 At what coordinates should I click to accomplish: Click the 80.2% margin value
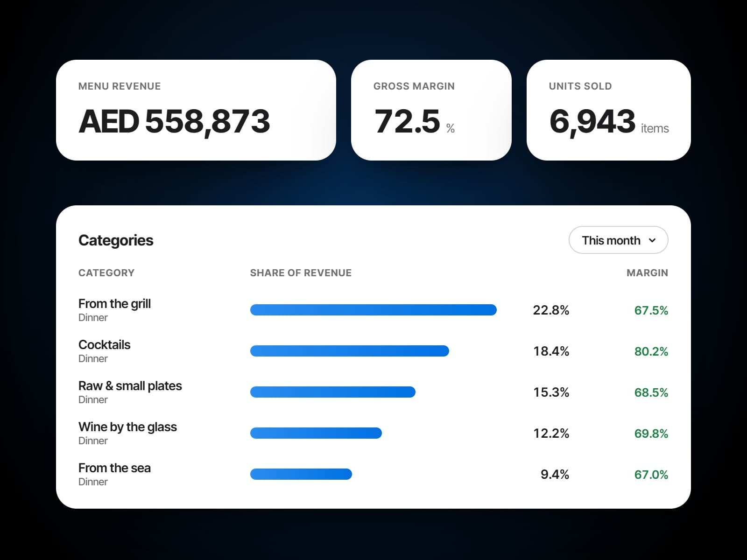(x=651, y=351)
